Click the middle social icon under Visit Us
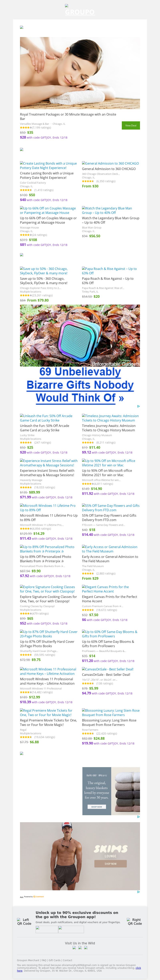The width and height of the screenshot is (160, 980). point(80,948)
